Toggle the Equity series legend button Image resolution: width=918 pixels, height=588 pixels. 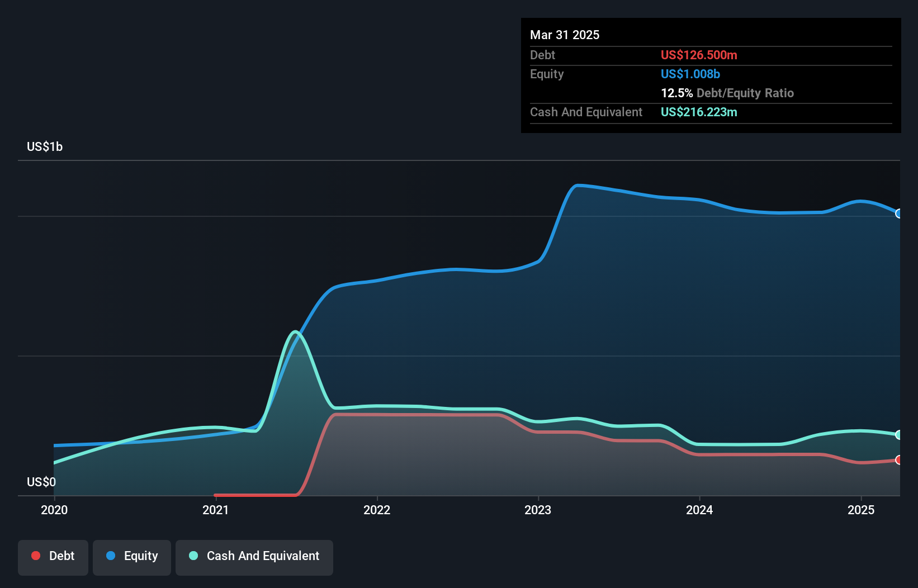[132, 557]
